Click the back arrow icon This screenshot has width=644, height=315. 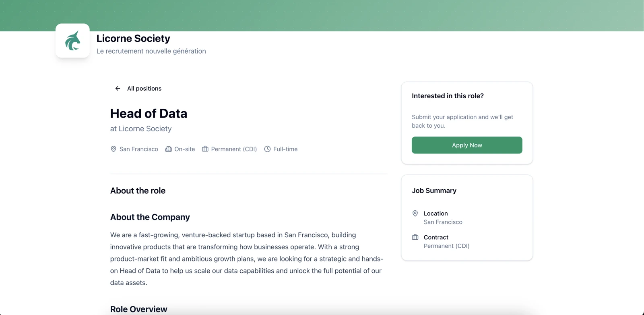point(117,88)
